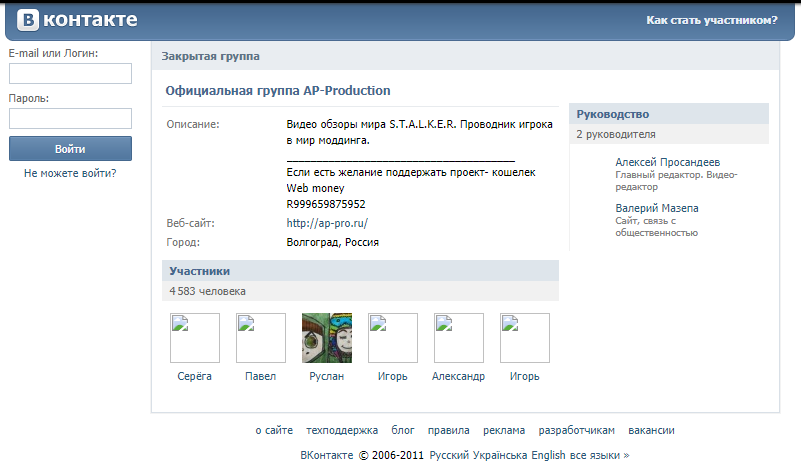
Task: Open the блог footer link
Action: click(x=403, y=430)
